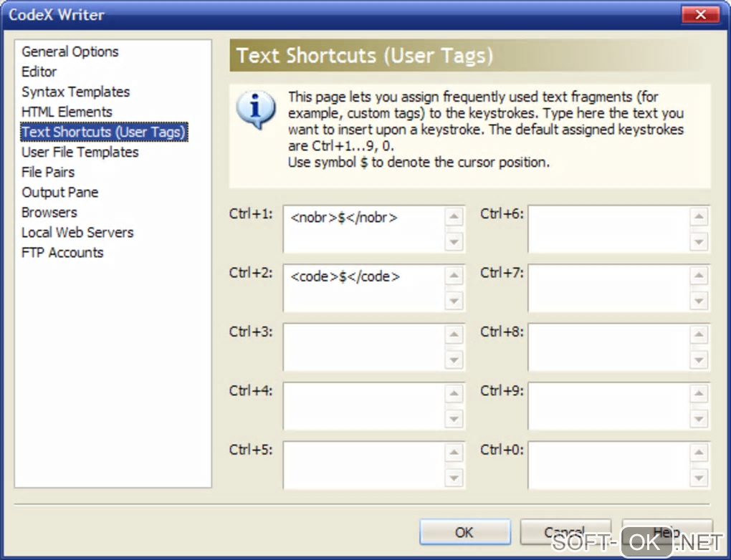Click Ctrl+3 field scroll up arrow

point(454,334)
